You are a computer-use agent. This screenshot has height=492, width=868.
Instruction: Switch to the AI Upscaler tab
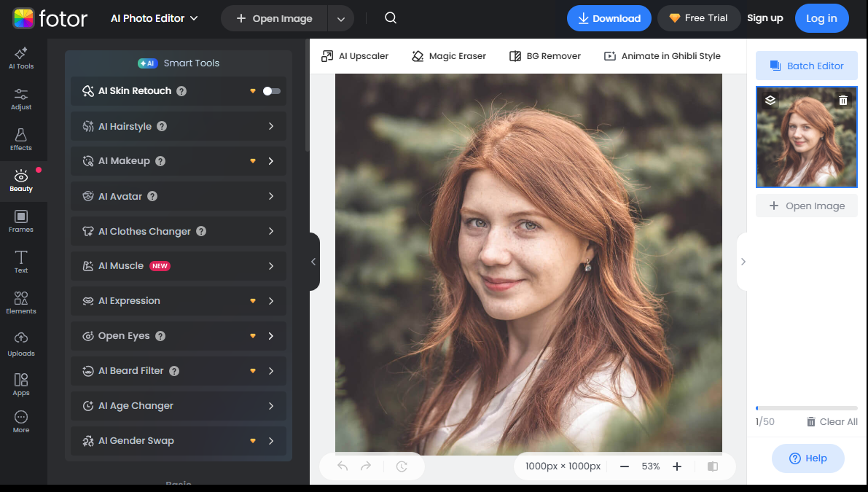pyautogui.click(x=355, y=55)
